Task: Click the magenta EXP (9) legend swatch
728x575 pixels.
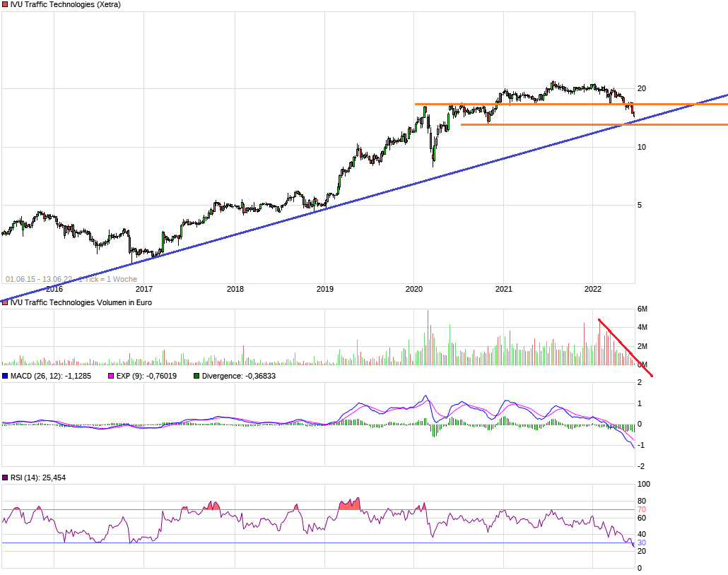Action: (x=111, y=376)
